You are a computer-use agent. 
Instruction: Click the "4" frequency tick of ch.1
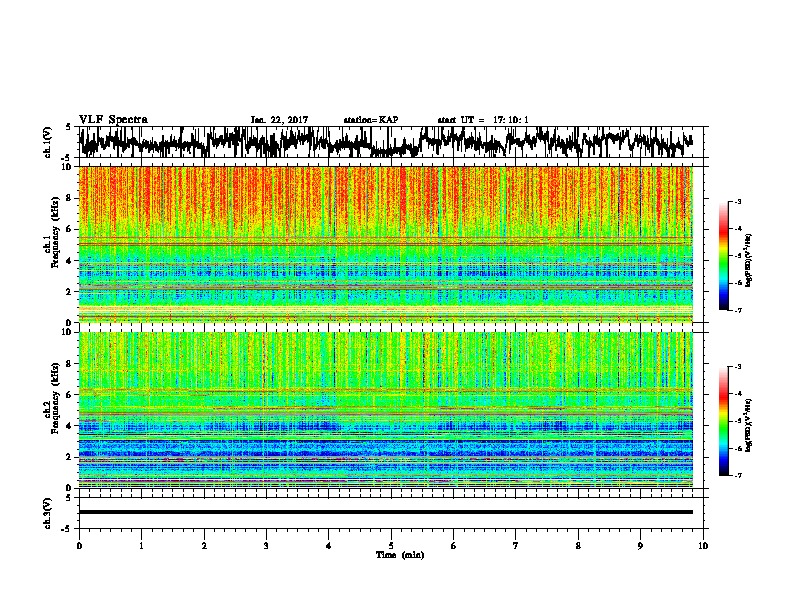pyautogui.click(x=69, y=261)
